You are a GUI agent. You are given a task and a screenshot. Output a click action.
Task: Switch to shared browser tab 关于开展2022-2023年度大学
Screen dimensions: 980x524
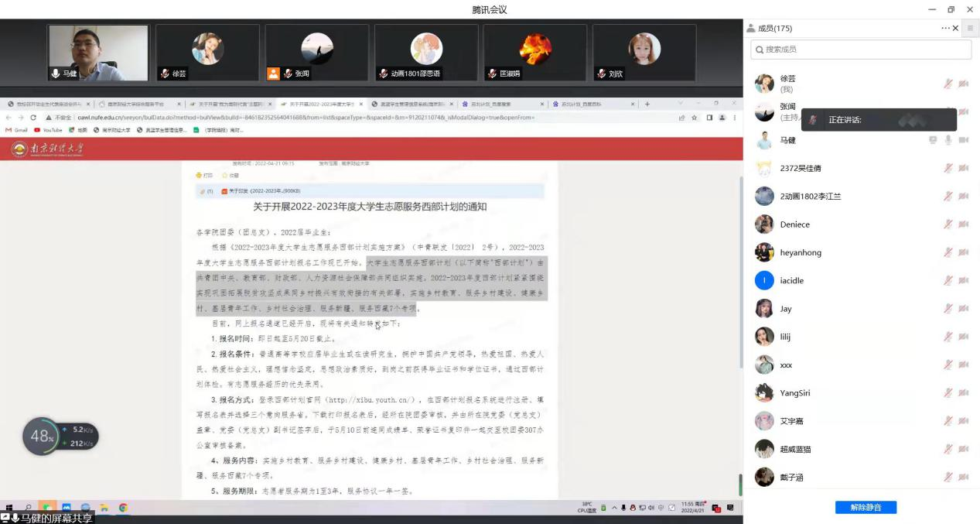[321, 104]
